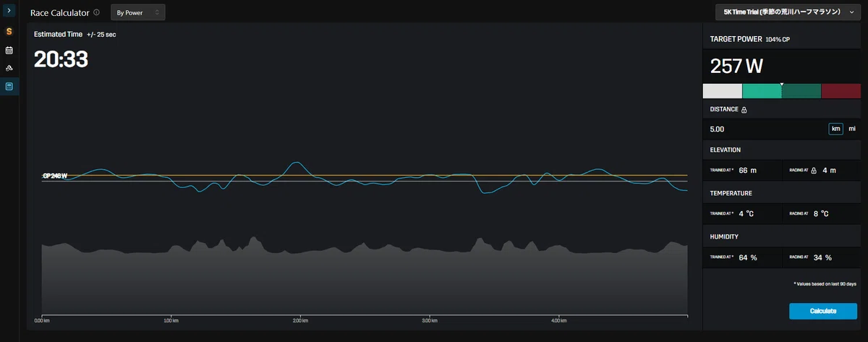Switch distance unit to km
This screenshot has height=342, width=868.
point(836,129)
